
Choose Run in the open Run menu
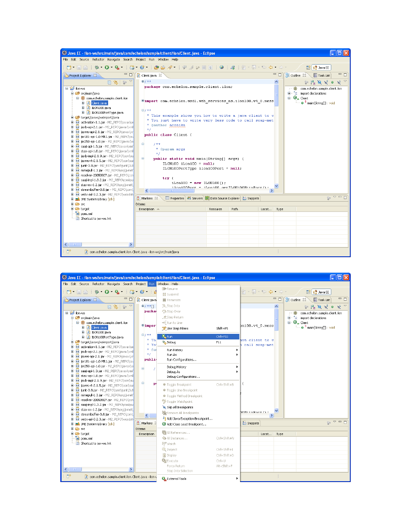(199, 336)
